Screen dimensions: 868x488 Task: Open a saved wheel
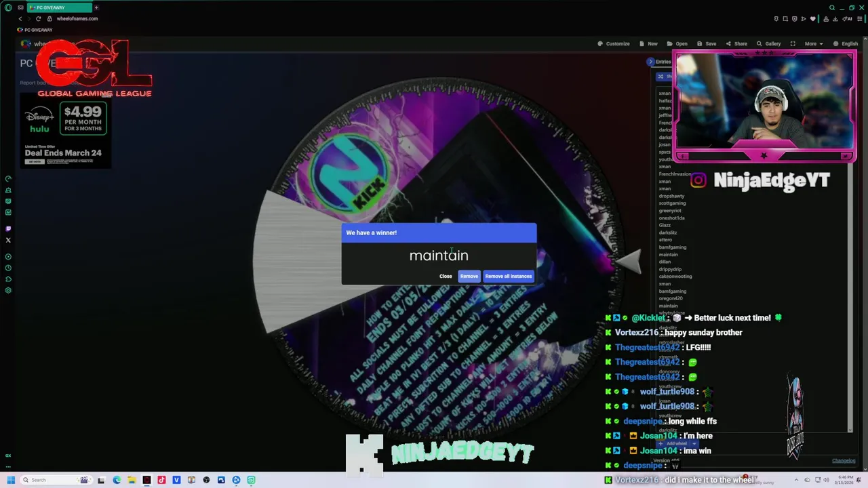click(677, 43)
